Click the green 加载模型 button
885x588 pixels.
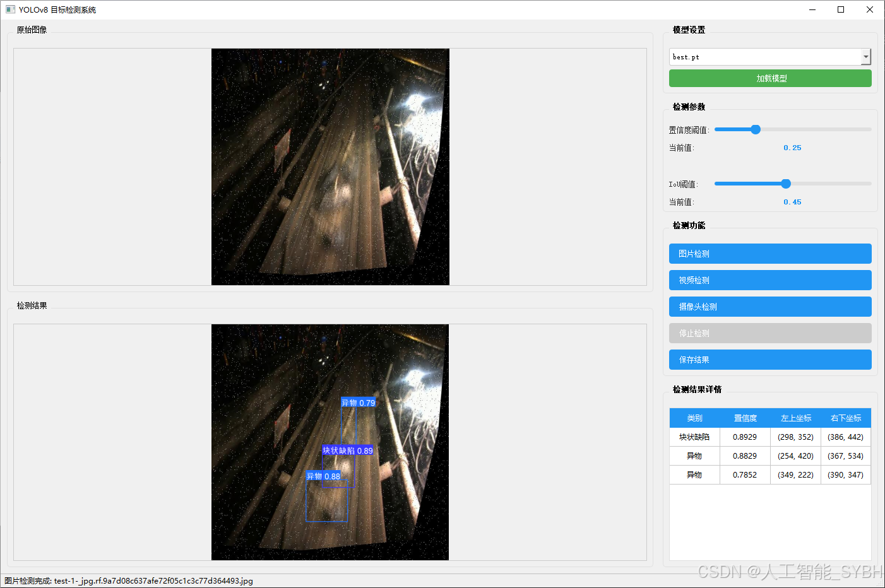pos(770,78)
